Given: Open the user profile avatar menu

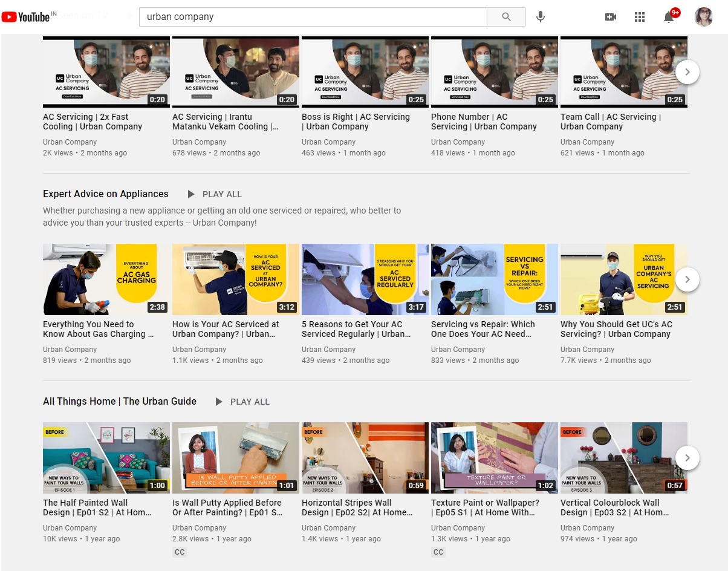Looking at the screenshot, I should (x=704, y=17).
